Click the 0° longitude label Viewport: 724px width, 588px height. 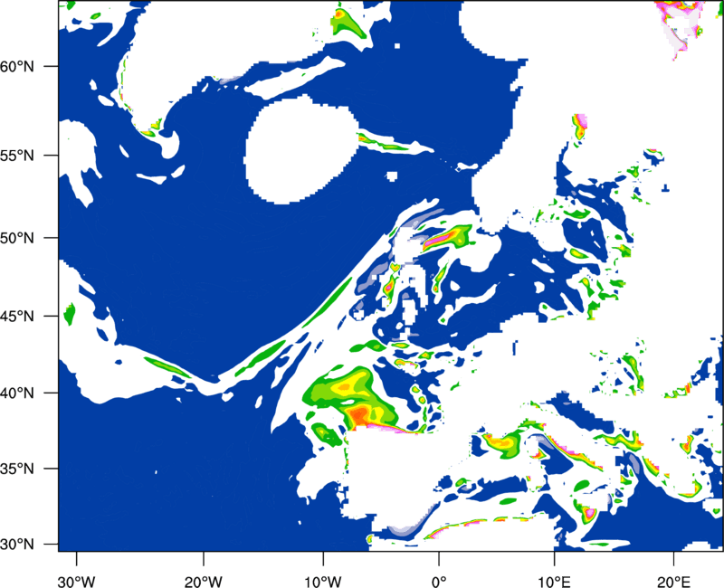(439, 582)
